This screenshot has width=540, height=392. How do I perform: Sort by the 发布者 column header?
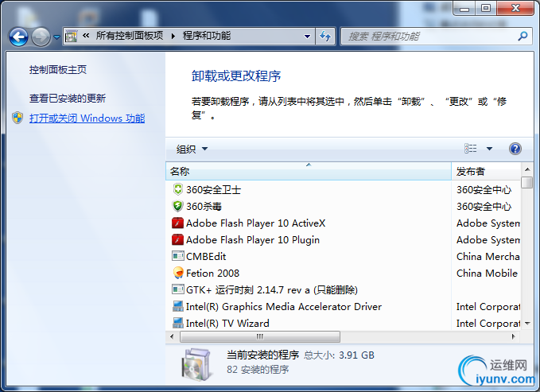click(486, 171)
